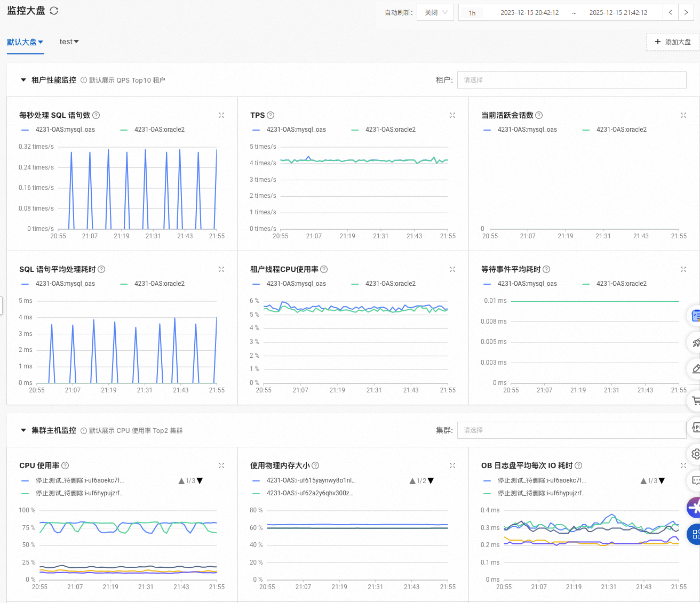
Task: Collapse the 租户性能监控 section
Action: (x=23, y=80)
